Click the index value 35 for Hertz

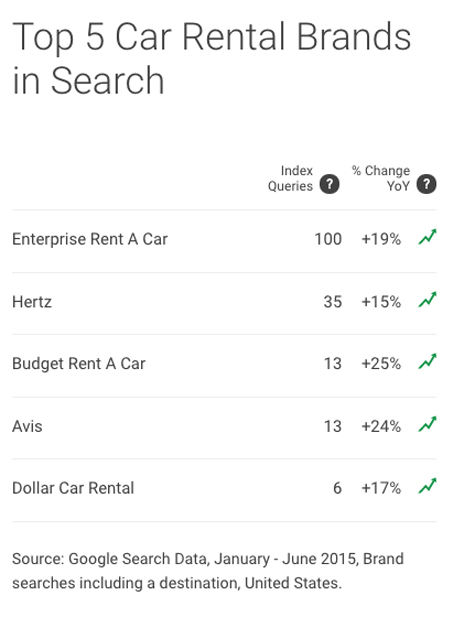(333, 302)
